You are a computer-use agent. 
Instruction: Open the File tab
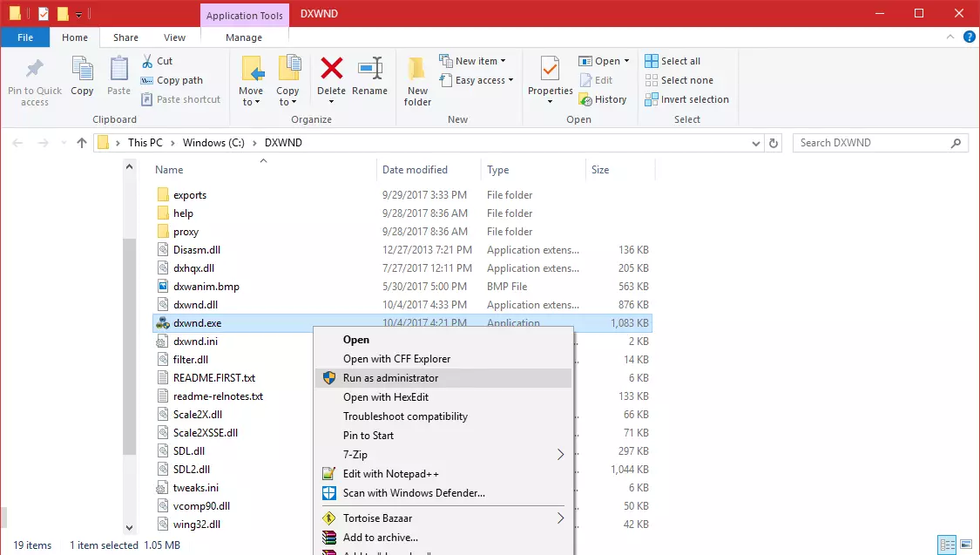pos(25,37)
